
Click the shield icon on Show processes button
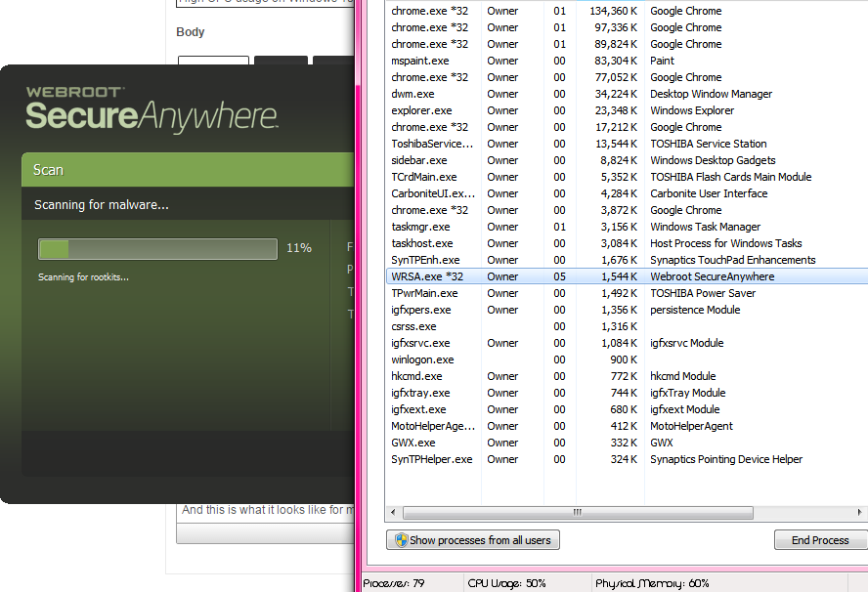click(402, 540)
